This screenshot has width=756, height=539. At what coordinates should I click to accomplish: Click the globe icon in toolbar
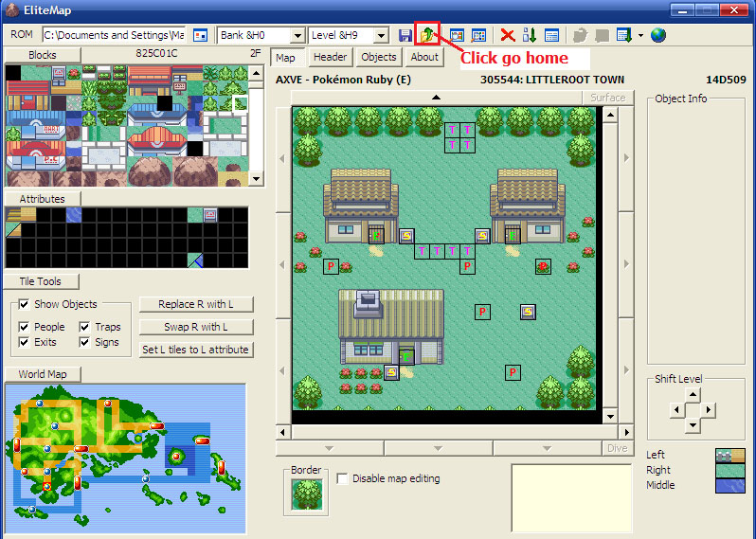tap(658, 35)
